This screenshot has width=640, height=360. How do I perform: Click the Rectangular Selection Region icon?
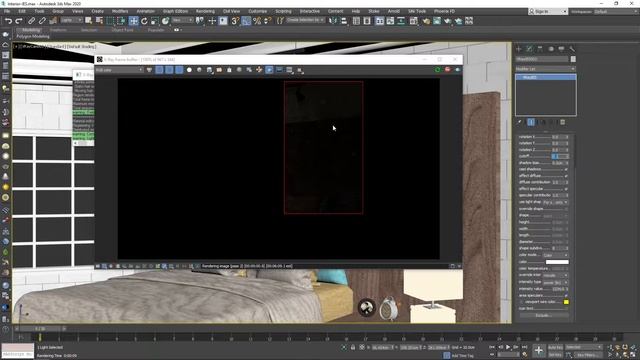coord(110,21)
